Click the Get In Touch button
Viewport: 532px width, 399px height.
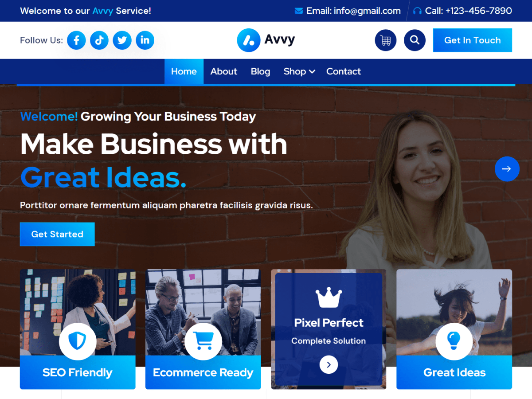(473, 40)
